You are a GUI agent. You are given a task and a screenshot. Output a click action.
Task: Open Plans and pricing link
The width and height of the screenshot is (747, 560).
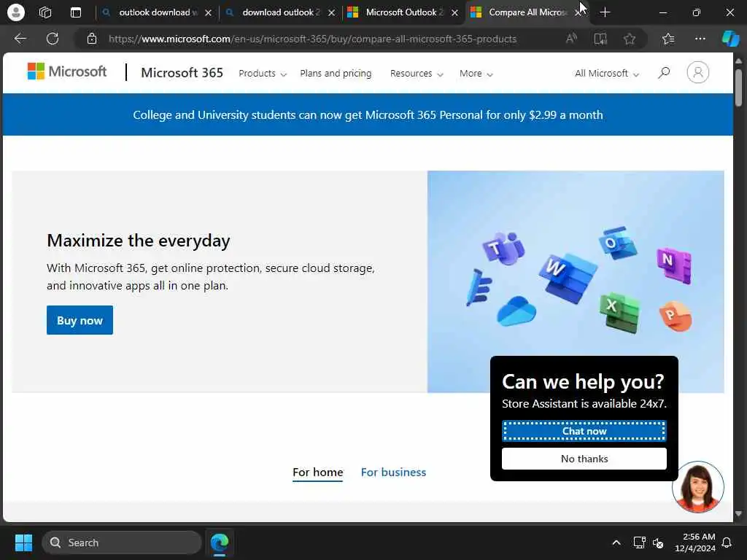(x=336, y=74)
